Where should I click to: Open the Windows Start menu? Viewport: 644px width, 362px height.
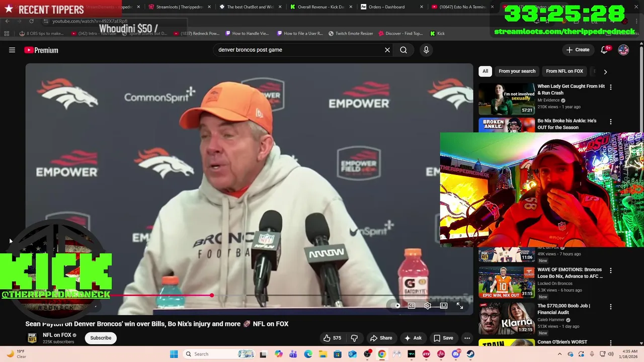click(174, 354)
